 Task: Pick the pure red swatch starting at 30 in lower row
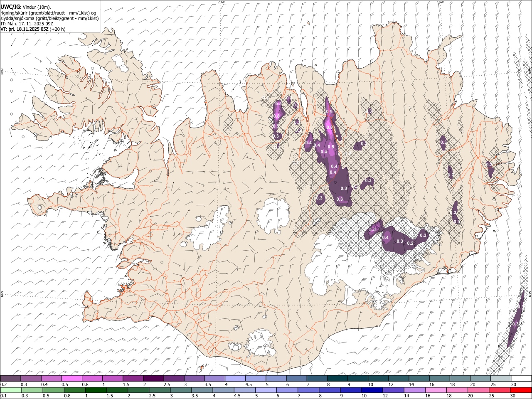pyautogui.click(x=521, y=390)
